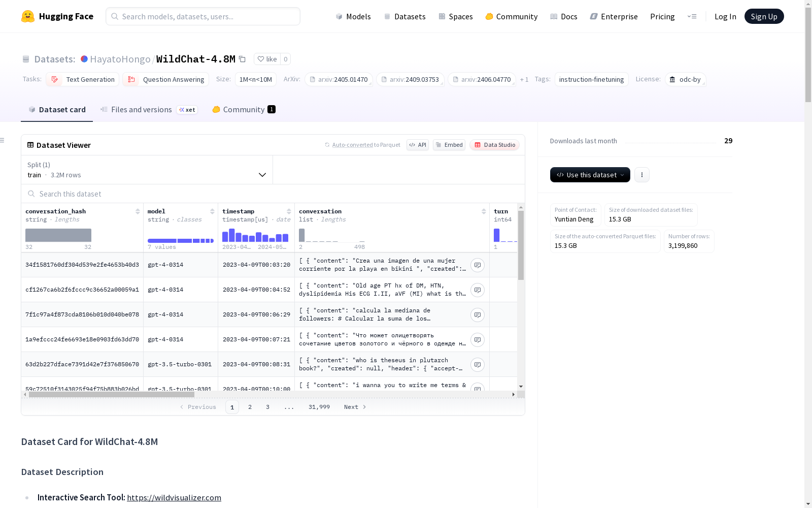Image resolution: width=812 pixels, height=508 pixels.
Task: Open conversation preview for the "Что может" row
Action: click(x=478, y=340)
